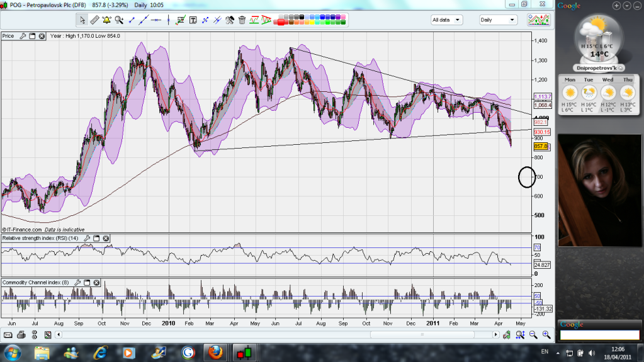
Task: Click the 12:06 taskbar clock
Action: 618,349
